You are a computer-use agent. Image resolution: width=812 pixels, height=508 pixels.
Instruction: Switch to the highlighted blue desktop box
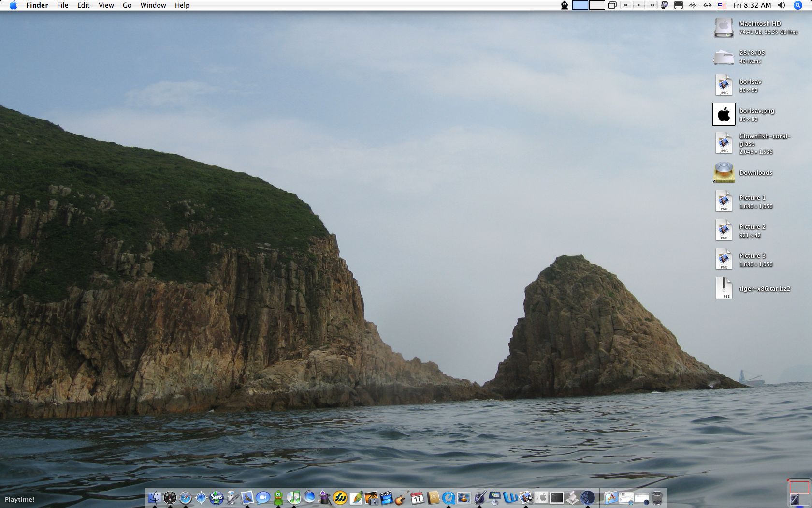pyautogui.click(x=580, y=5)
